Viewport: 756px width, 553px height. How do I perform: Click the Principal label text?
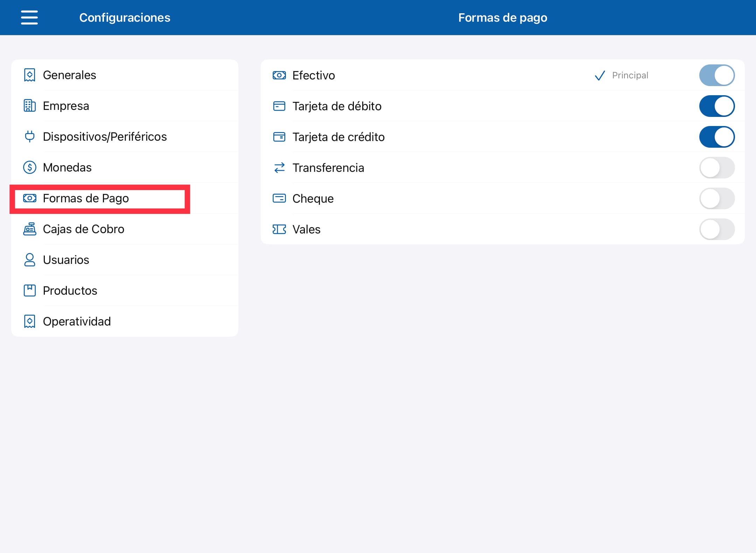pyautogui.click(x=630, y=75)
